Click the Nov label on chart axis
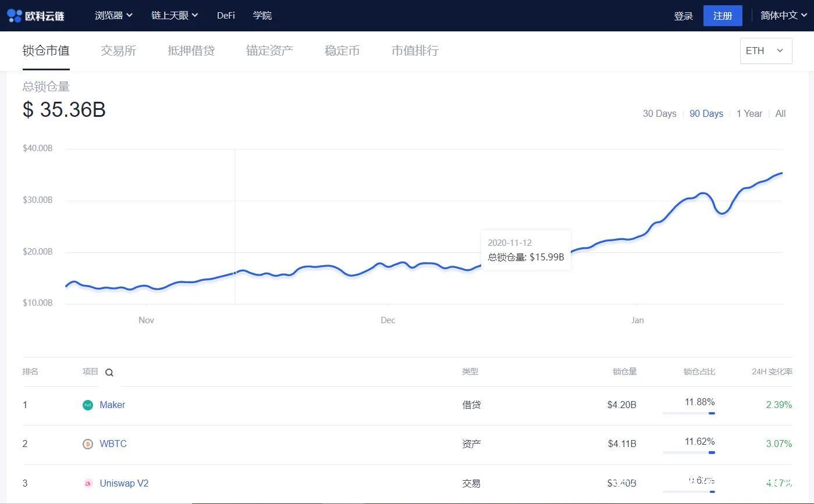The image size is (814, 504). click(x=146, y=320)
